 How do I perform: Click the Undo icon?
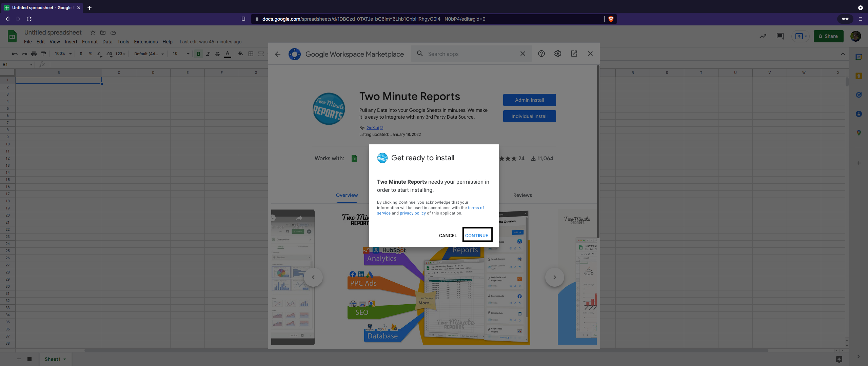click(x=15, y=54)
